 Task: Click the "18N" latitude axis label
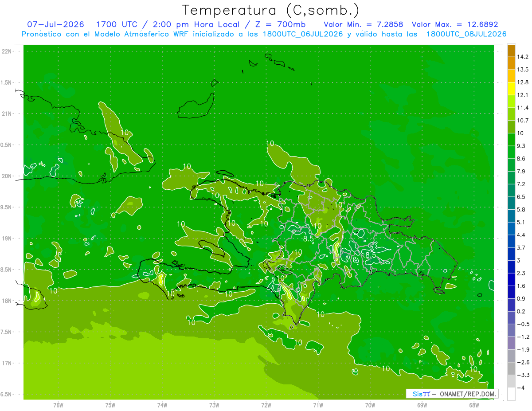pos(7,301)
